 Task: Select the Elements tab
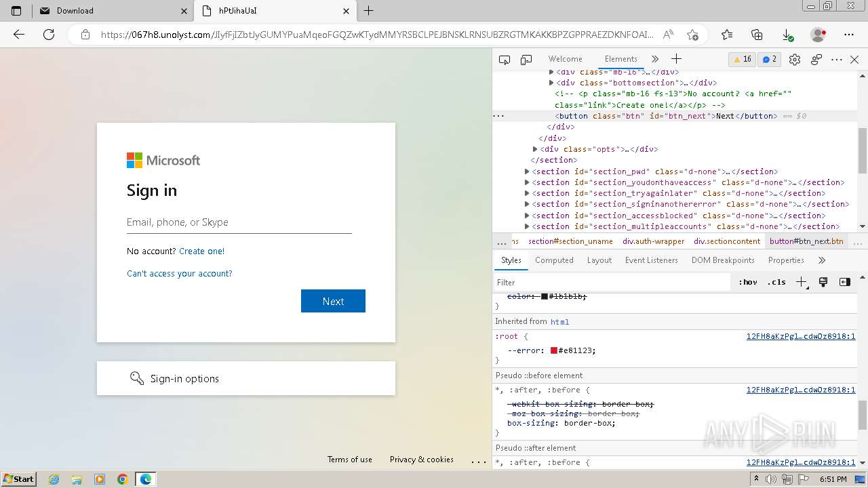tap(621, 59)
